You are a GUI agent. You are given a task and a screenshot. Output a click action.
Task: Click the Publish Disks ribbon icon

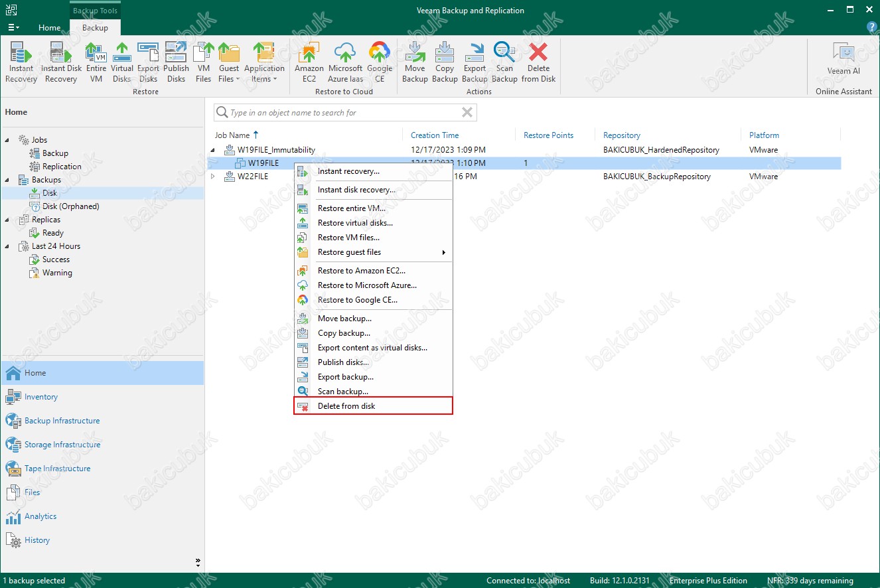(x=176, y=62)
